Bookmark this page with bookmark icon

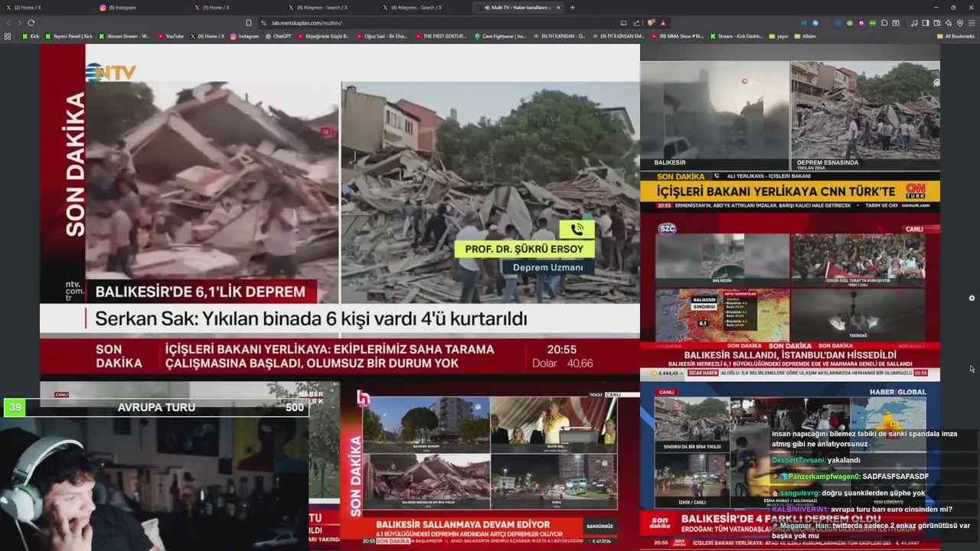click(248, 23)
